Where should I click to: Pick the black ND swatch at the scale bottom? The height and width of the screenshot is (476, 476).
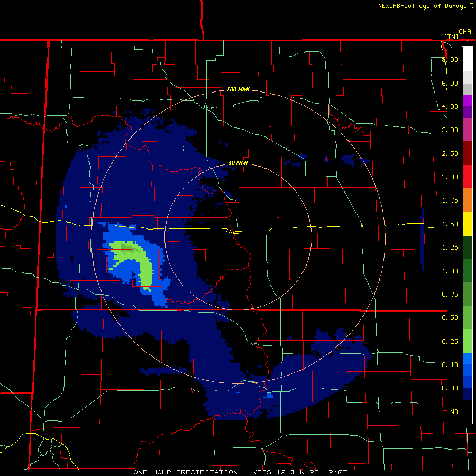467,411
